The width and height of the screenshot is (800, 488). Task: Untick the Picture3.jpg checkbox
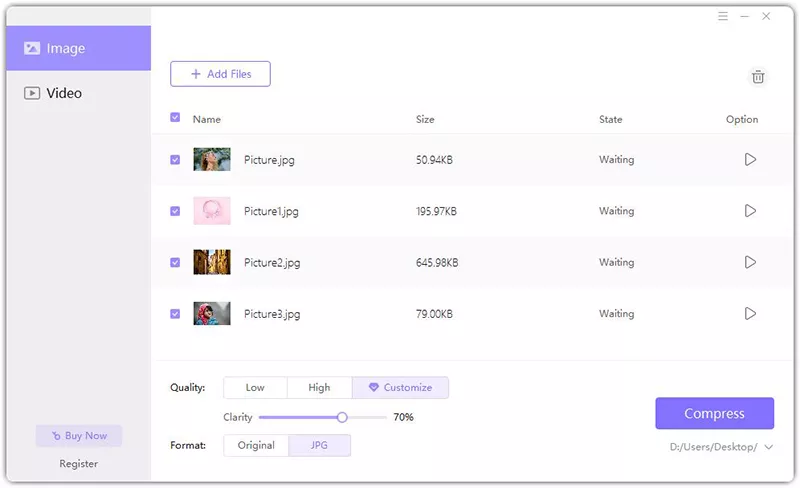(175, 314)
